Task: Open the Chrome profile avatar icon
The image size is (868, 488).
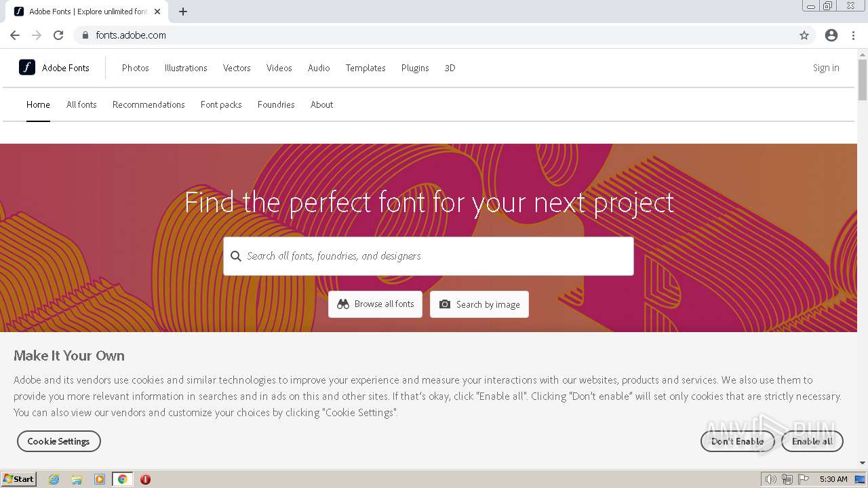Action: point(831,35)
